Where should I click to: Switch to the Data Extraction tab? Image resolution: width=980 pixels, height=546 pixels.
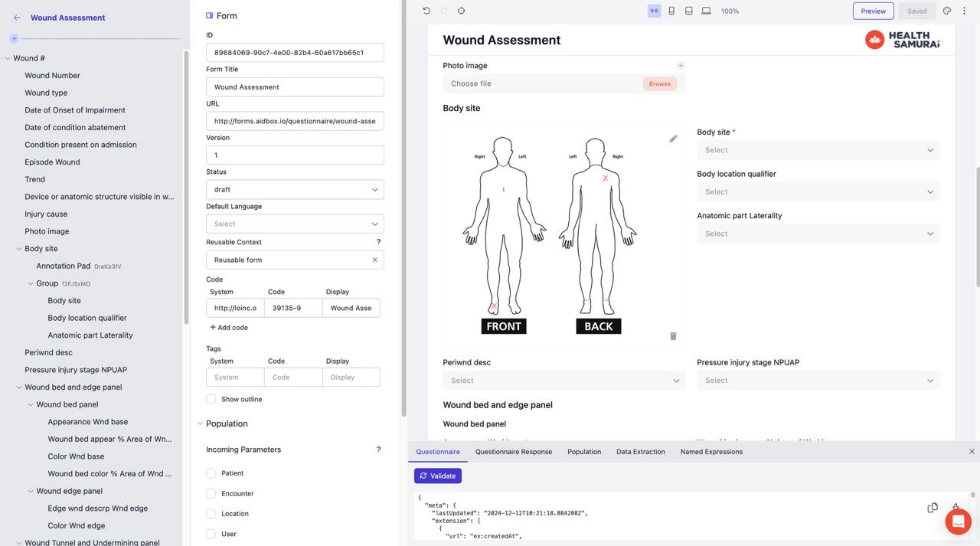(640, 452)
